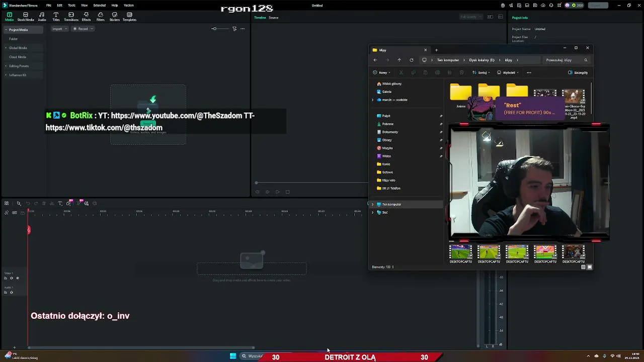The height and width of the screenshot is (362, 644).
Task: Expand the Editing Presets section
Action: [x=6, y=66]
